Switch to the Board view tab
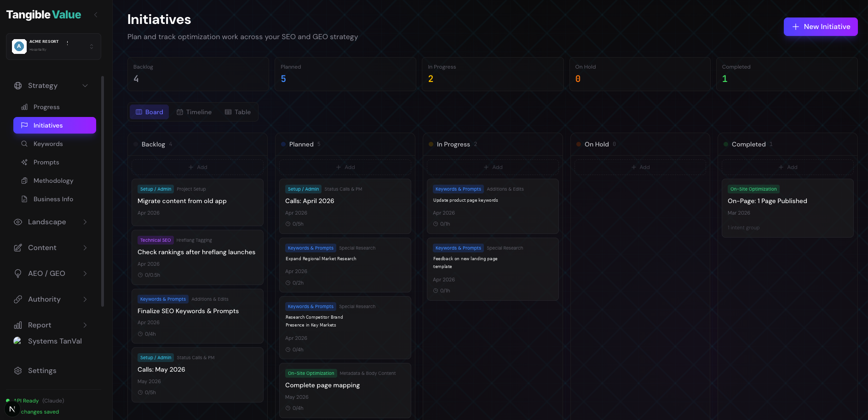 pyautogui.click(x=149, y=112)
